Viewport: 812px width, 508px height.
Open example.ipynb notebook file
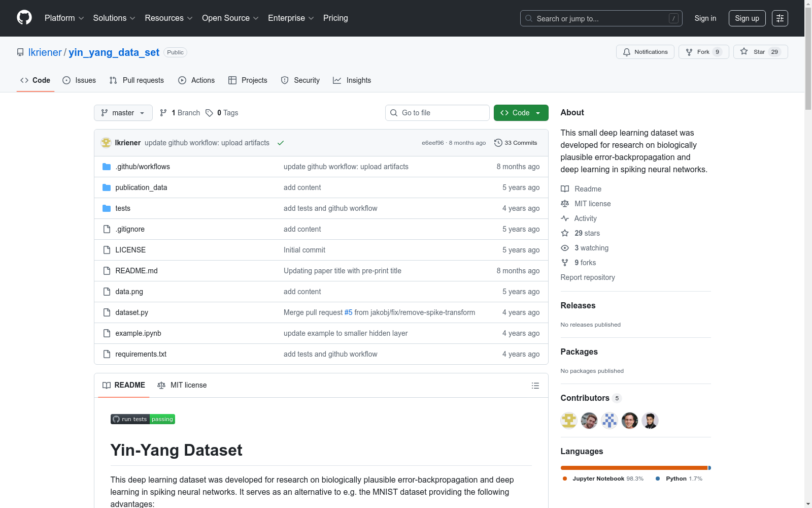click(x=138, y=333)
